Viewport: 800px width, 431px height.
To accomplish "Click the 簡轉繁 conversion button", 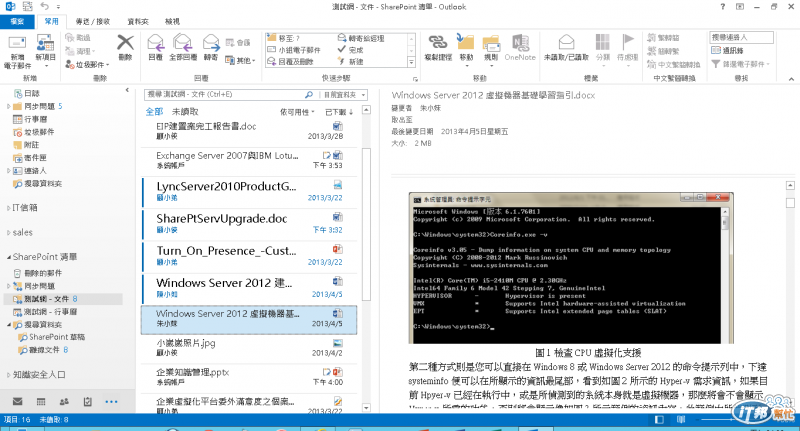I will click(x=663, y=51).
